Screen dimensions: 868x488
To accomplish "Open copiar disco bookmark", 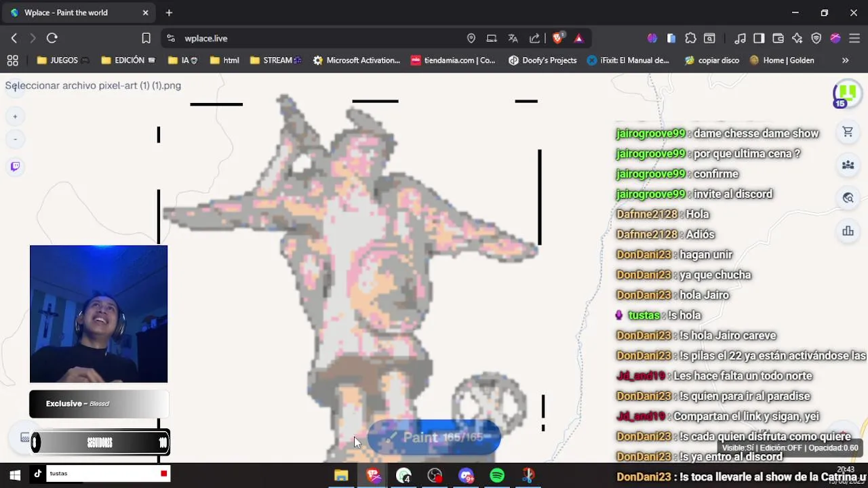I will [712, 60].
